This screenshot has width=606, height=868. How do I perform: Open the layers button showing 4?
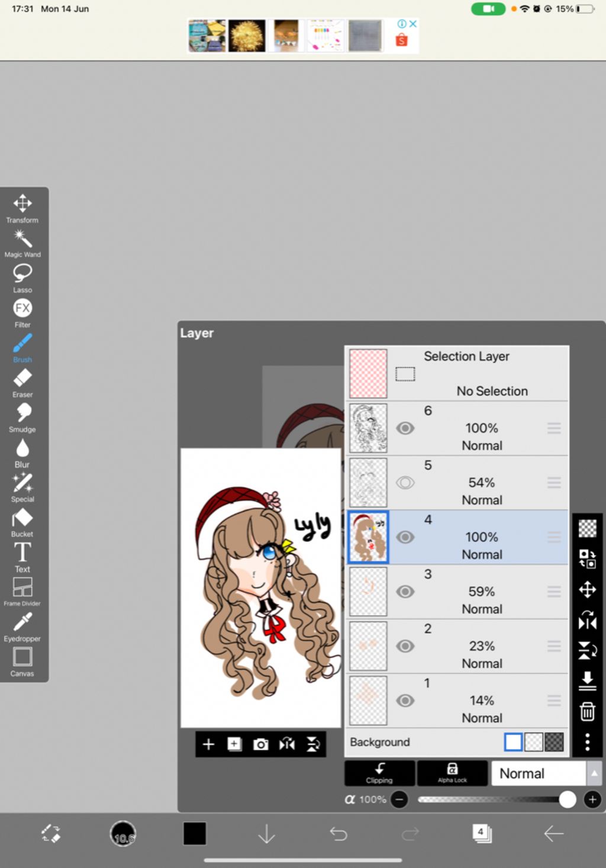click(x=482, y=834)
